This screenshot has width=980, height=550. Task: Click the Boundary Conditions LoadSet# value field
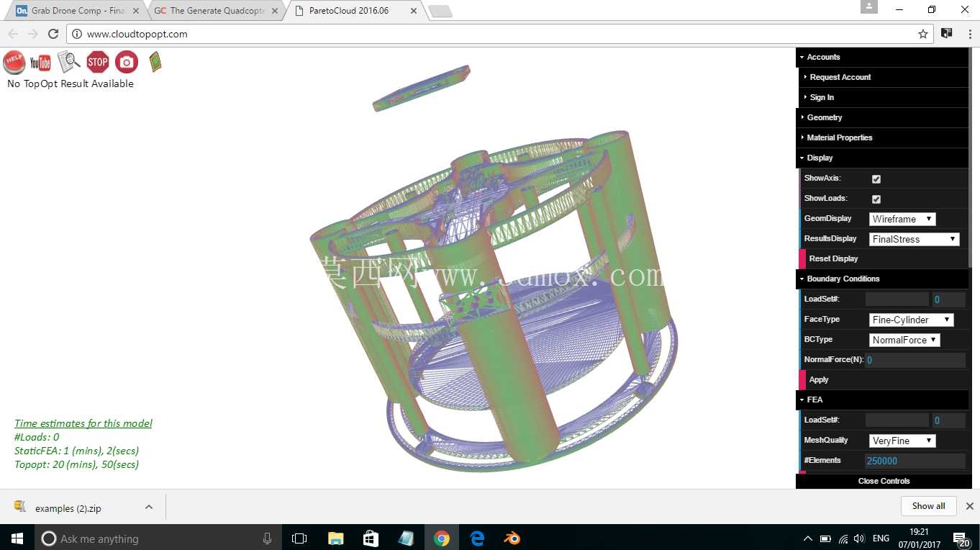click(x=948, y=299)
